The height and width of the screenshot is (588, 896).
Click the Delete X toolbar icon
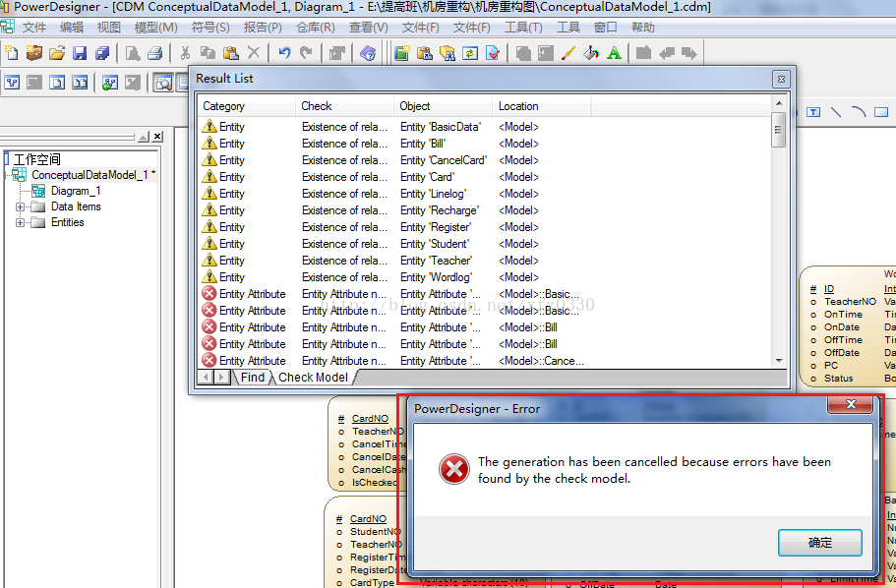click(253, 53)
